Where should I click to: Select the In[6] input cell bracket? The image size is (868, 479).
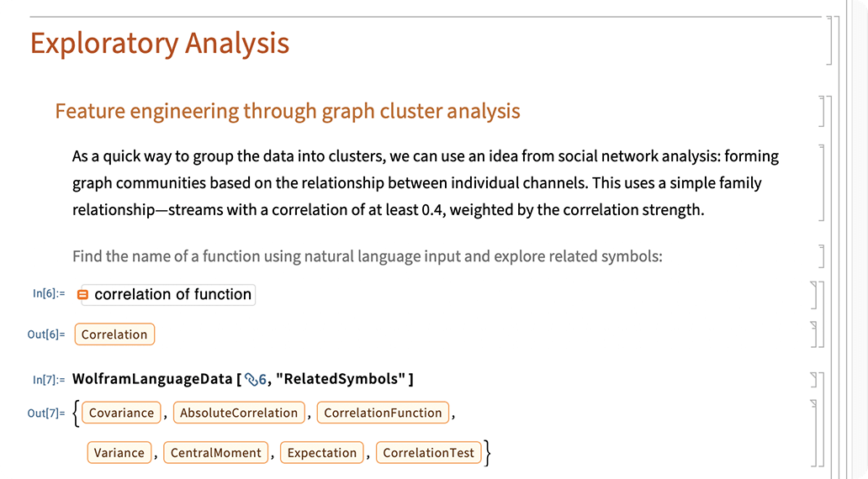pyautogui.click(x=814, y=295)
